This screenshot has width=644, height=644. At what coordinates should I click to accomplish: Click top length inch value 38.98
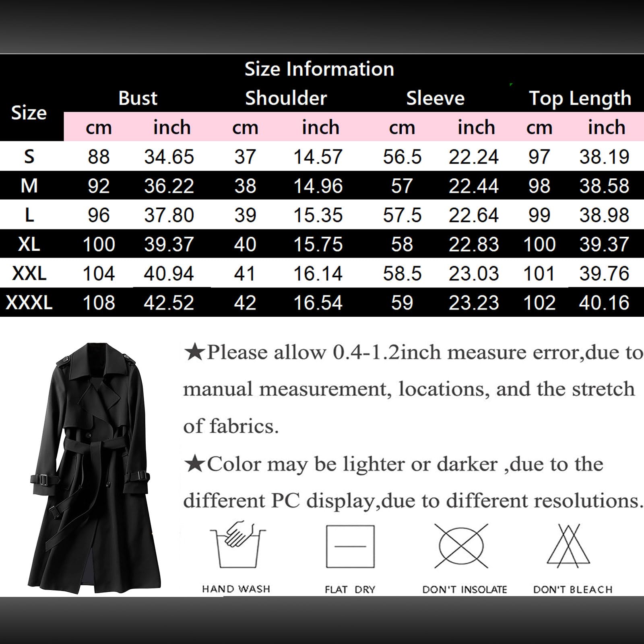604,215
